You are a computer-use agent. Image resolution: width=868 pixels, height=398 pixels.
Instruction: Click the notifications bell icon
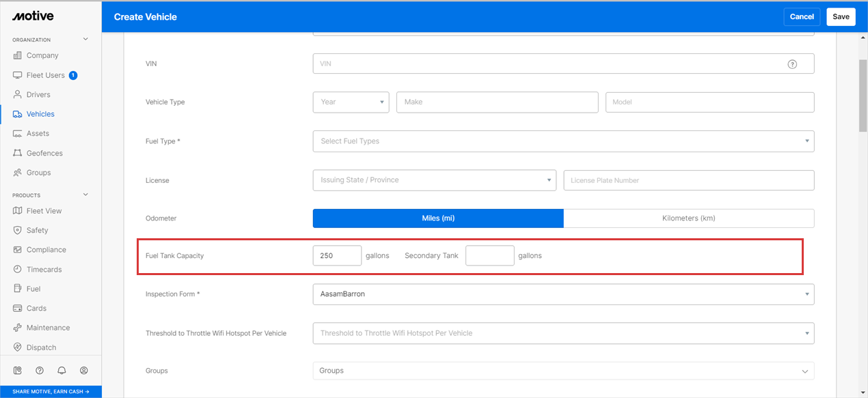(62, 371)
